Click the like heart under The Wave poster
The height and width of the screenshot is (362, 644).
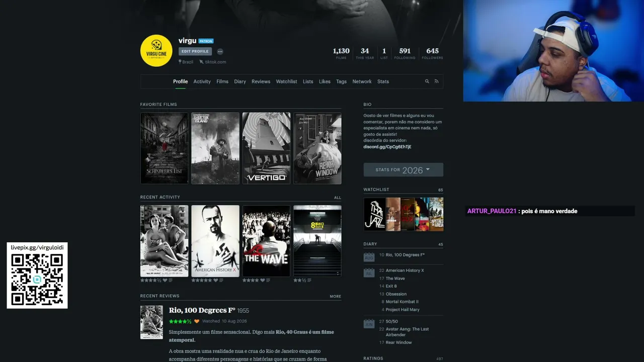tap(262, 280)
